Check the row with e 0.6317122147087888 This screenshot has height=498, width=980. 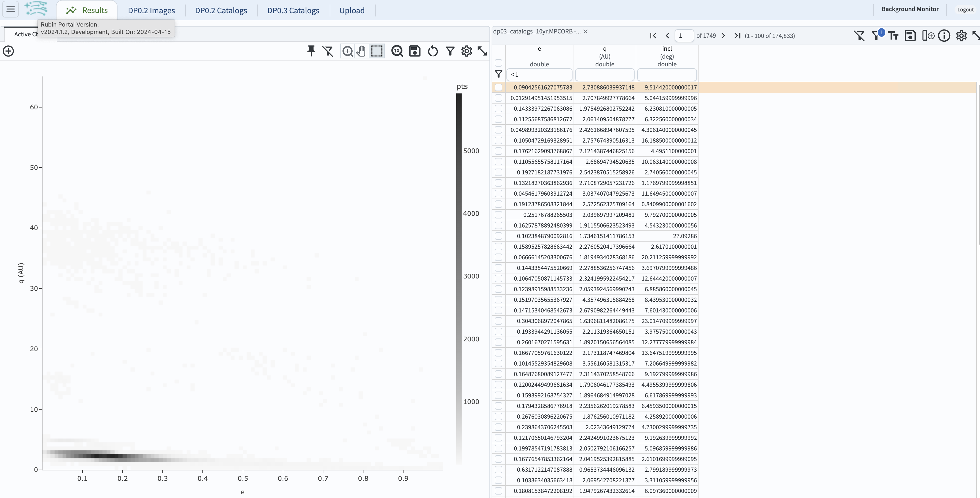coord(498,470)
